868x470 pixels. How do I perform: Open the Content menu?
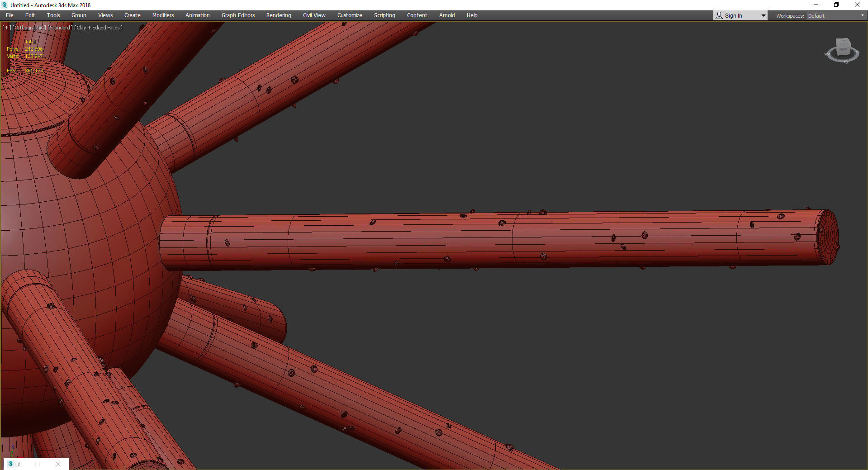(x=417, y=15)
